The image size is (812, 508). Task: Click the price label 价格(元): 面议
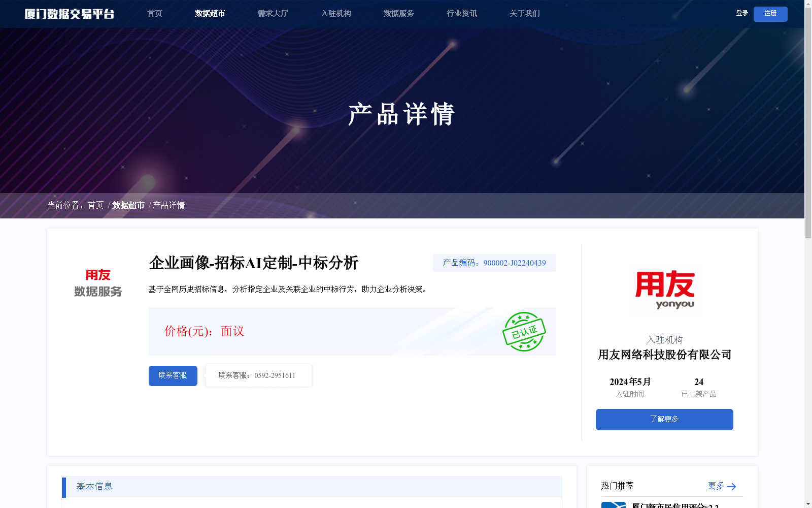click(x=205, y=331)
